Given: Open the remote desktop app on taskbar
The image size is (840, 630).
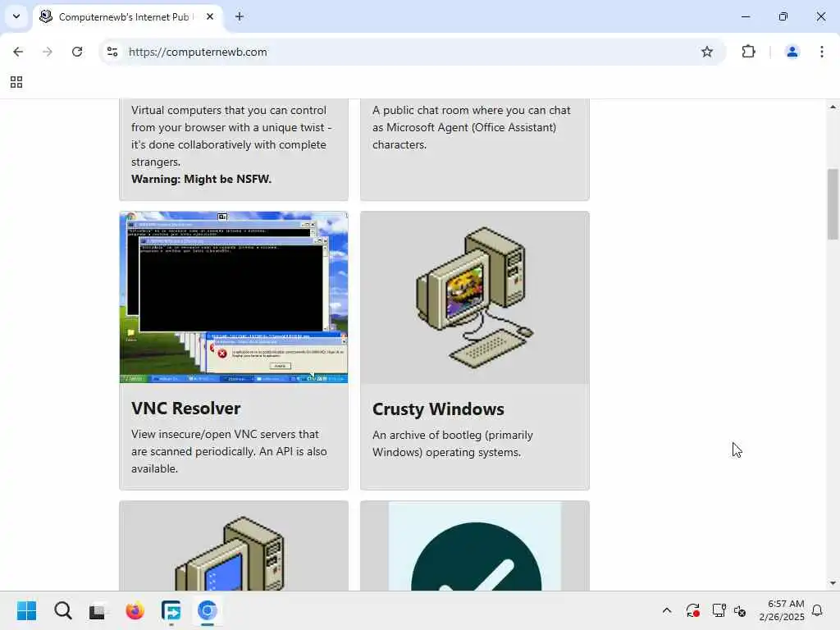Looking at the screenshot, I should pos(171,610).
